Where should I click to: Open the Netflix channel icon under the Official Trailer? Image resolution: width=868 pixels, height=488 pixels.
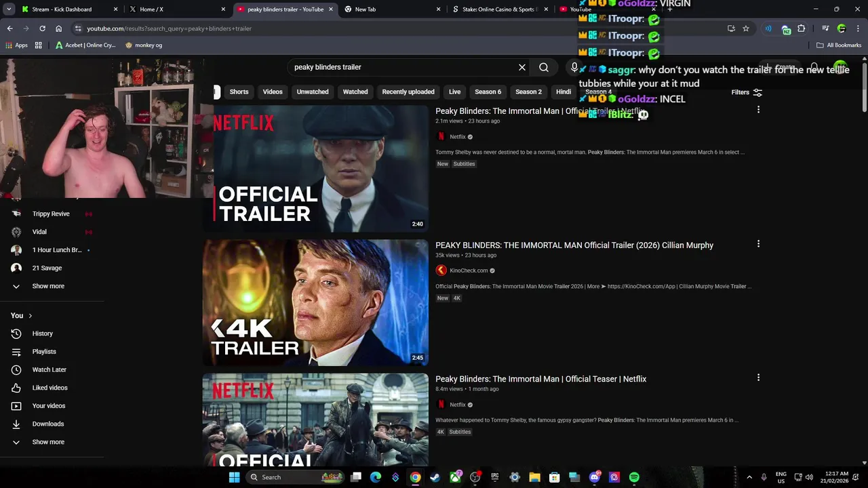pyautogui.click(x=441, y=137)
